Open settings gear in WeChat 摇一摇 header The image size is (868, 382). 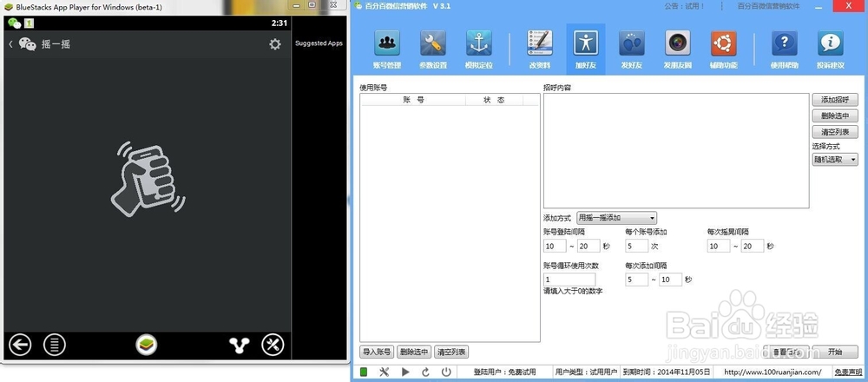click(275, 44)
